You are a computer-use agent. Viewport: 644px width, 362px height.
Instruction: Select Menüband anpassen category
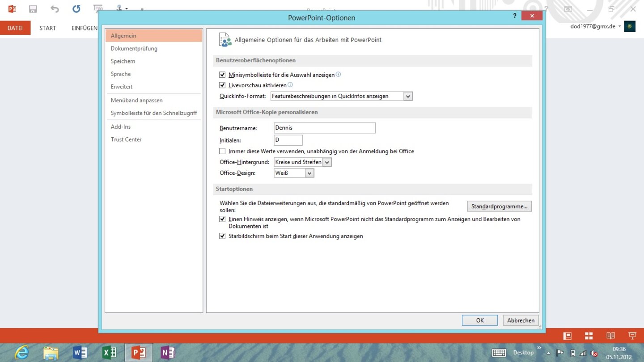(154, 101)
